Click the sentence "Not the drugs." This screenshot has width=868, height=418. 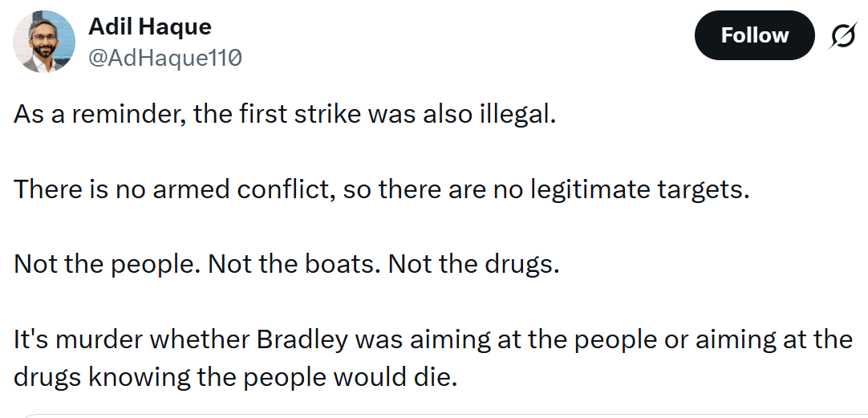473,265
